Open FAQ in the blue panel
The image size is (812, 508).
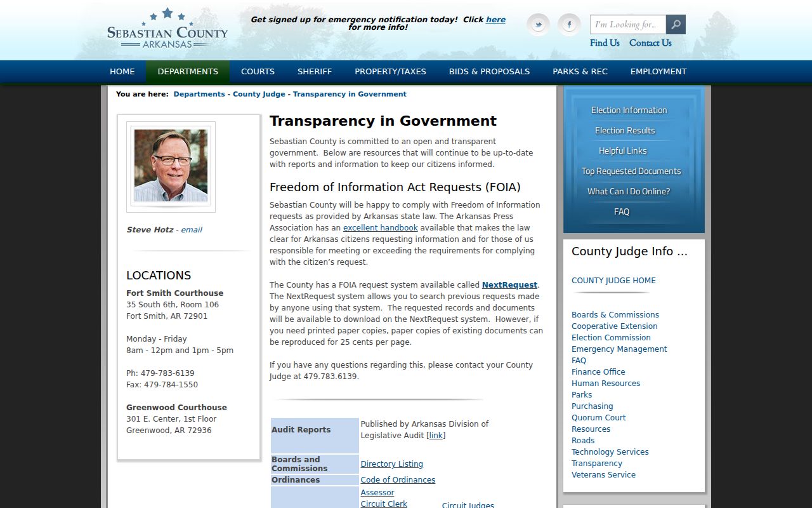pos(622,212)
